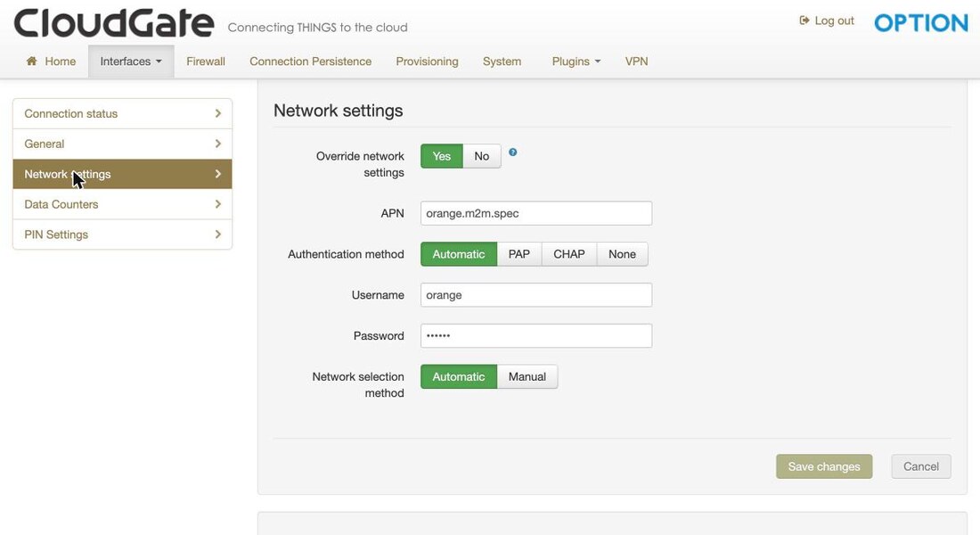Click the Cancel button

pos(920,466)
